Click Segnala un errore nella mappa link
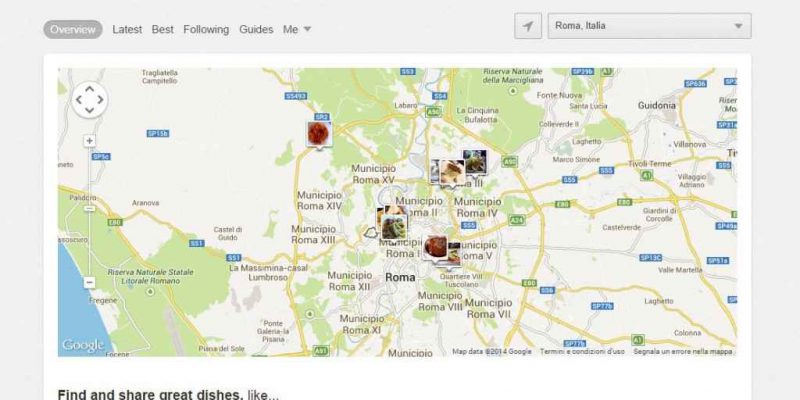 pos(682,352)
